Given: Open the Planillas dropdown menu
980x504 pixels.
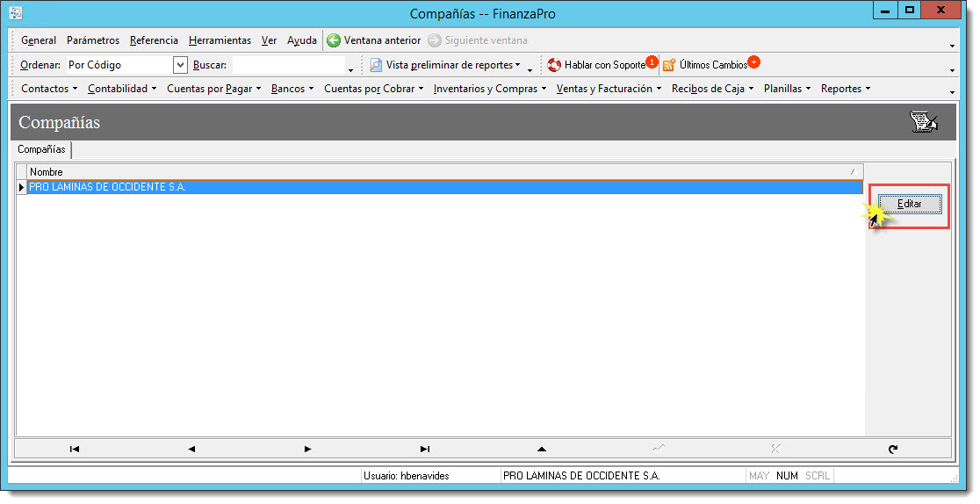Looking at the screenshot, I should click(787, 89).
